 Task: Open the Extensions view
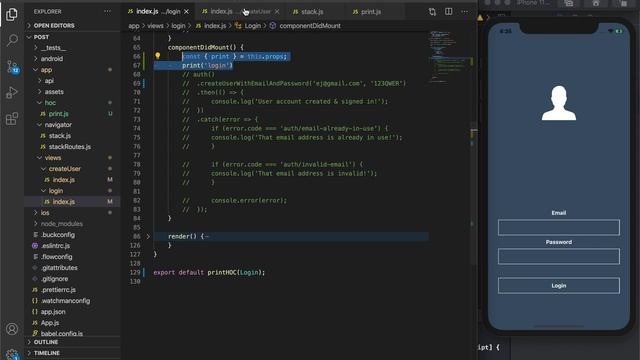[12, 119]
